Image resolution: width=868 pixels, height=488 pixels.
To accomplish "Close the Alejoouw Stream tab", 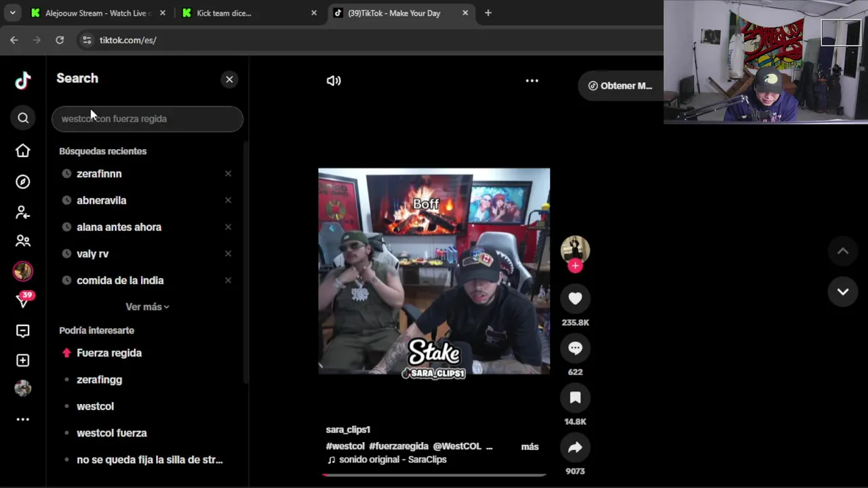I will (163, 13).
